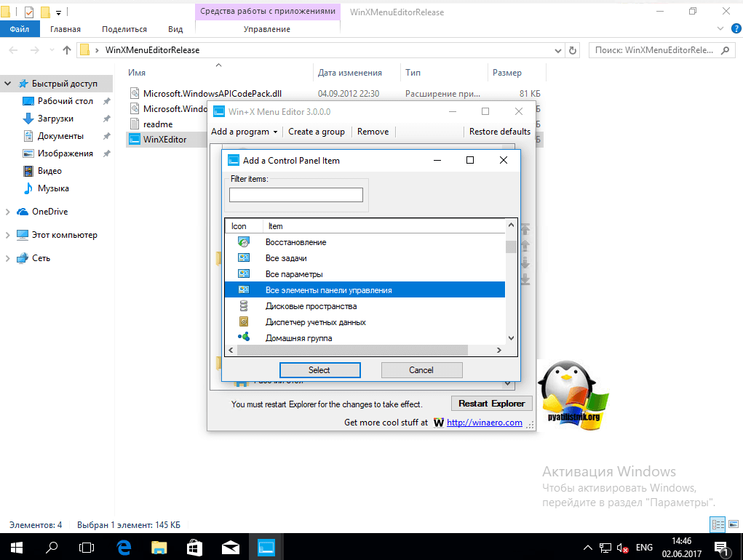Screen dimensions: 743x560
Task: Switch to the Вид ribbon tab
Action: pos(175,29)
